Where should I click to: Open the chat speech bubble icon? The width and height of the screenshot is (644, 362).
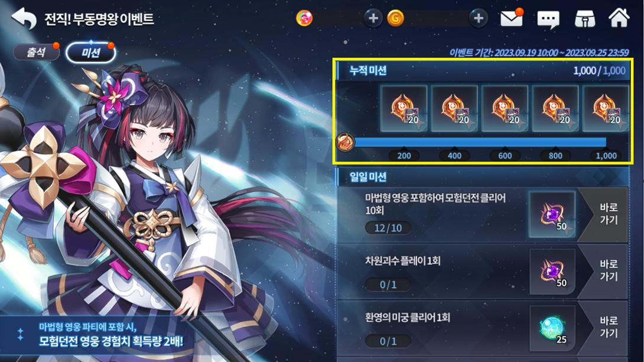click(548, 19)
